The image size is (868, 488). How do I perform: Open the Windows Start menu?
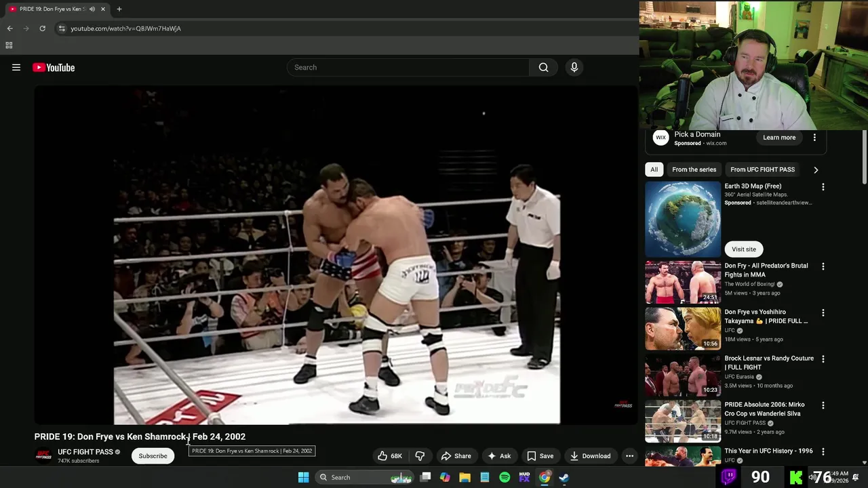point(303,477)
